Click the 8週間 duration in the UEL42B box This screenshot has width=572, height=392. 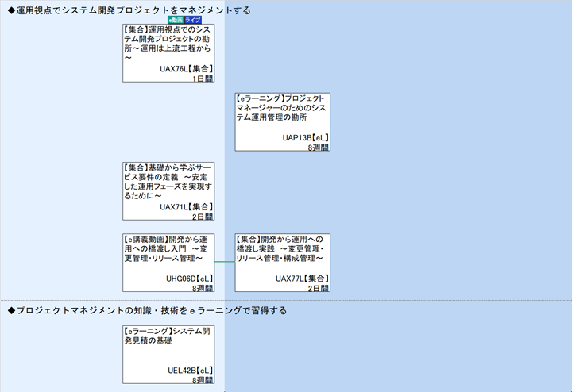[203, 380]
